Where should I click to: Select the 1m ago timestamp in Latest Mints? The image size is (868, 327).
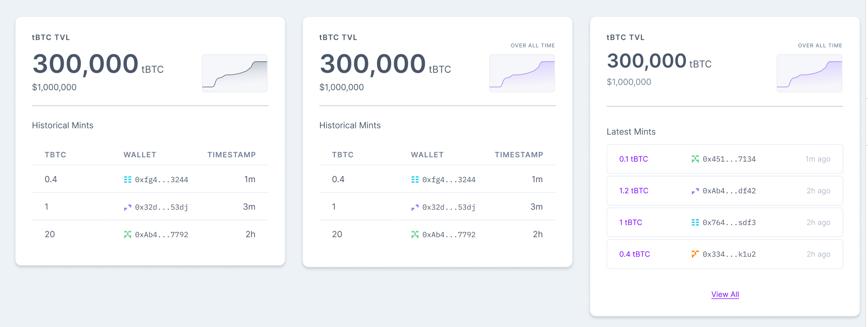818,159
